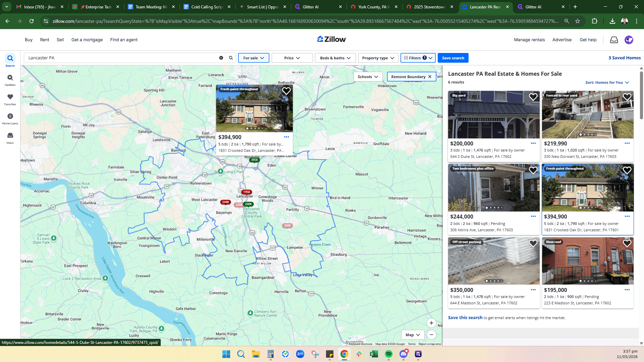Screen dimensions: 644x362
Task: Click the 395K map price marker
Action: point(255,160)
